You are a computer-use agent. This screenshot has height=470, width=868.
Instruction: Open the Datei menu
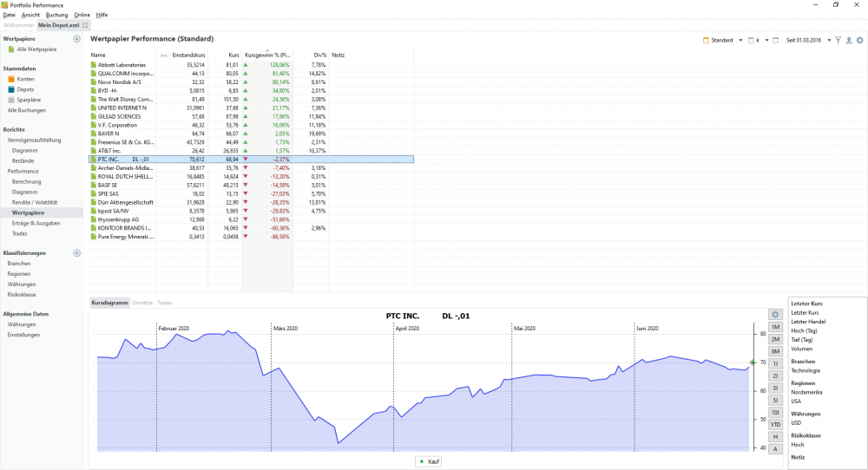pyautogui.click(x=10, y=15)
